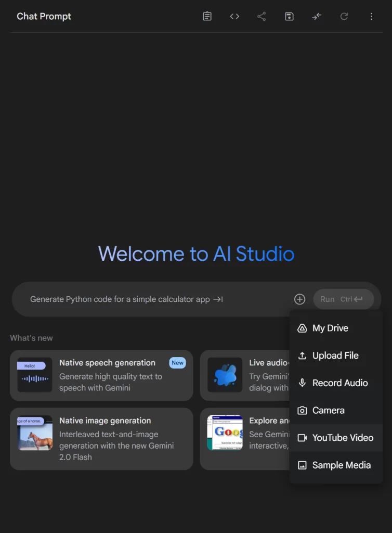Click the Get code brackets icon
Viewport: 392px width, 533px height.
[234, 16]
